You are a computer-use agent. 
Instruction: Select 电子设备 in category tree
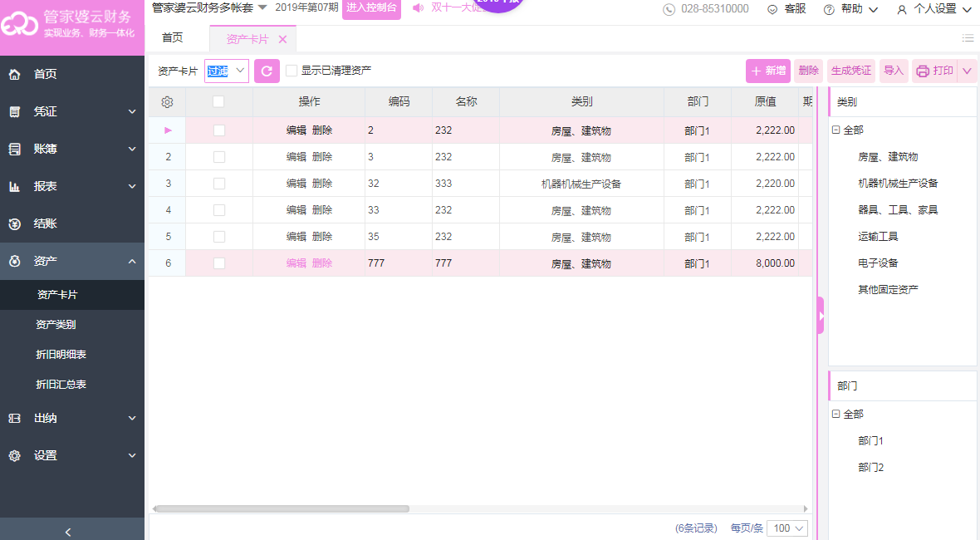tap(878, 263)
